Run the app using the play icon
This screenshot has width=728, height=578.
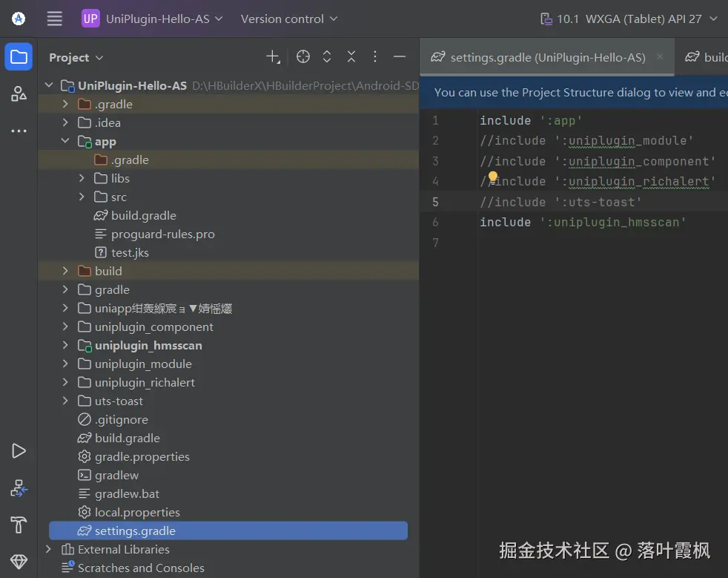(x=19, y=450)
